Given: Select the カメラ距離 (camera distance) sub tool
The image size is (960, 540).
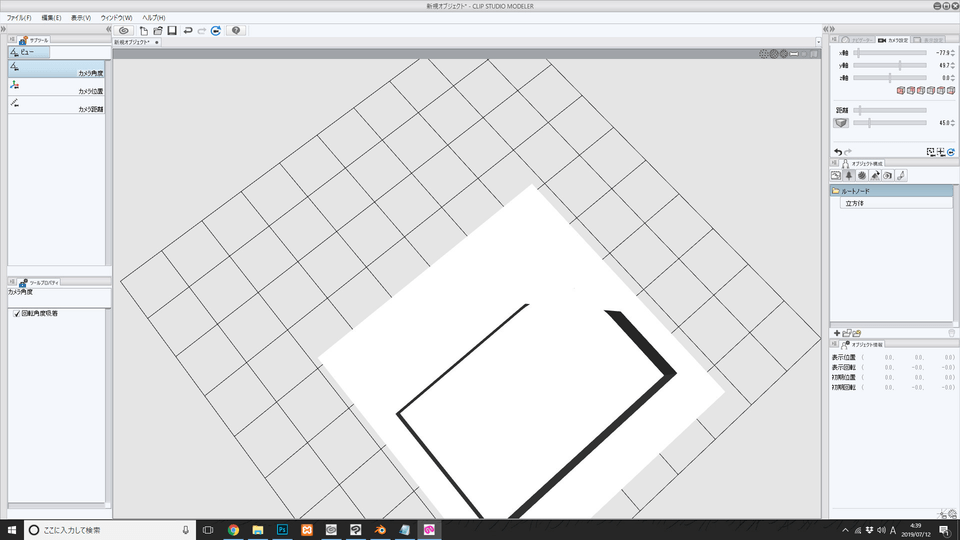Looking at the screenshot, I should [x=56, y=105].
